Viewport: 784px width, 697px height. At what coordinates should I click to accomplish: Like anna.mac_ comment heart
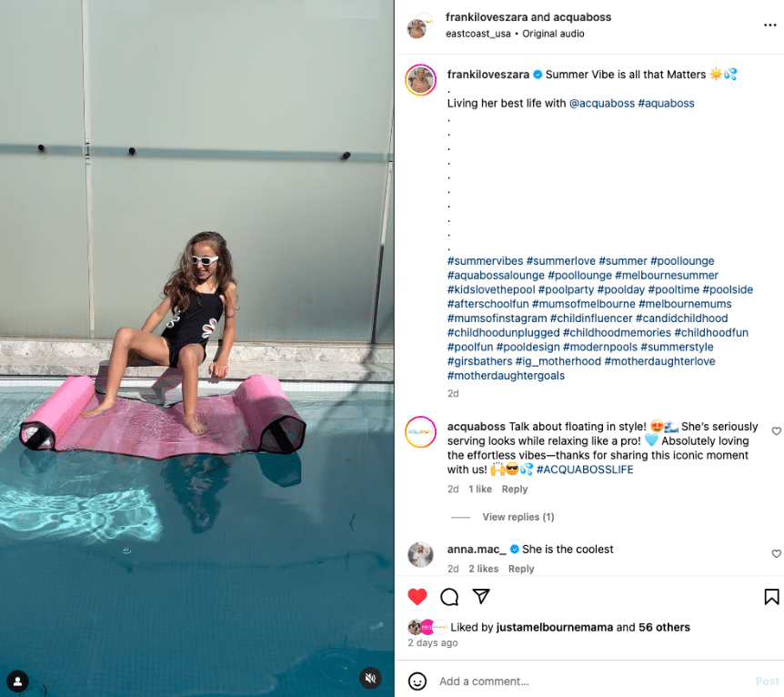776,553
